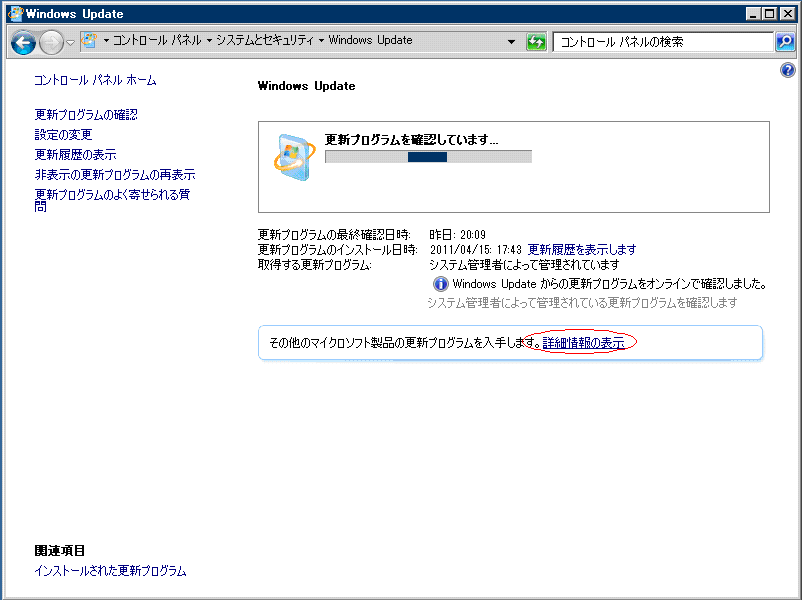This screenshot has width=802, height=600.
Task: Click その他のマイクロソフト製品 notice text
Action: click(404, 343)
